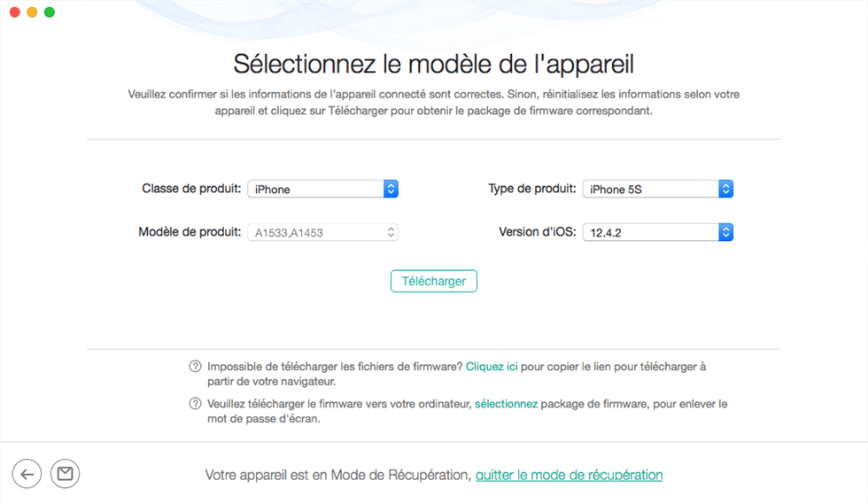Open the mail feedback envelope icon
The image size is (868, 504).
point(65,474)
